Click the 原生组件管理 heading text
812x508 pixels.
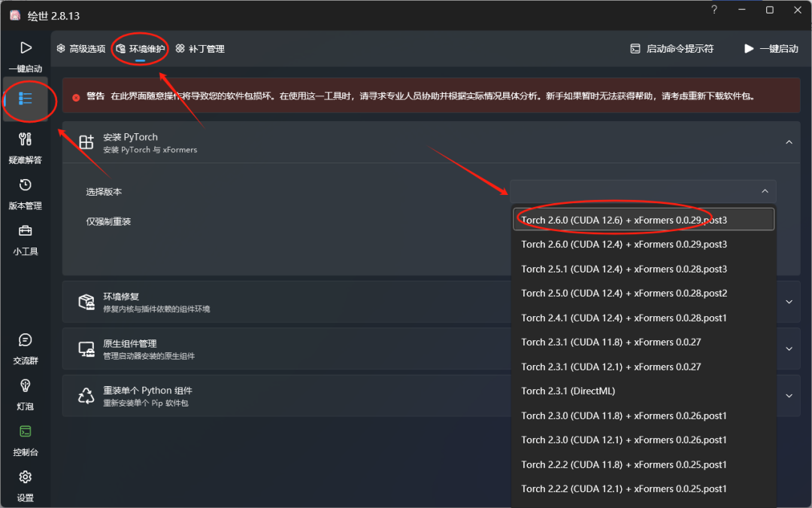pyautogui.click(x=130, y=344)
